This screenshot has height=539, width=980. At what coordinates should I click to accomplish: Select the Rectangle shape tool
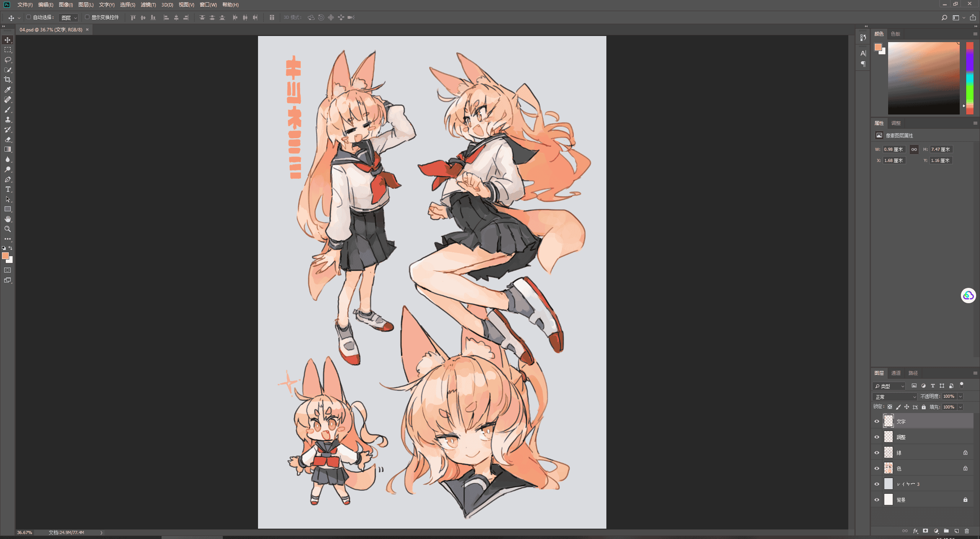point(8,209)
